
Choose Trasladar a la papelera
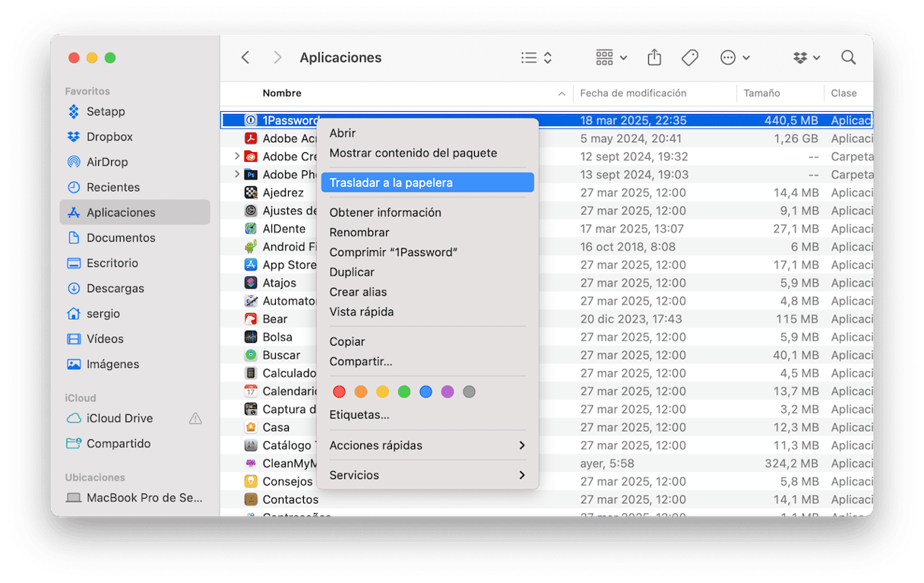click(x=428, y=182)
